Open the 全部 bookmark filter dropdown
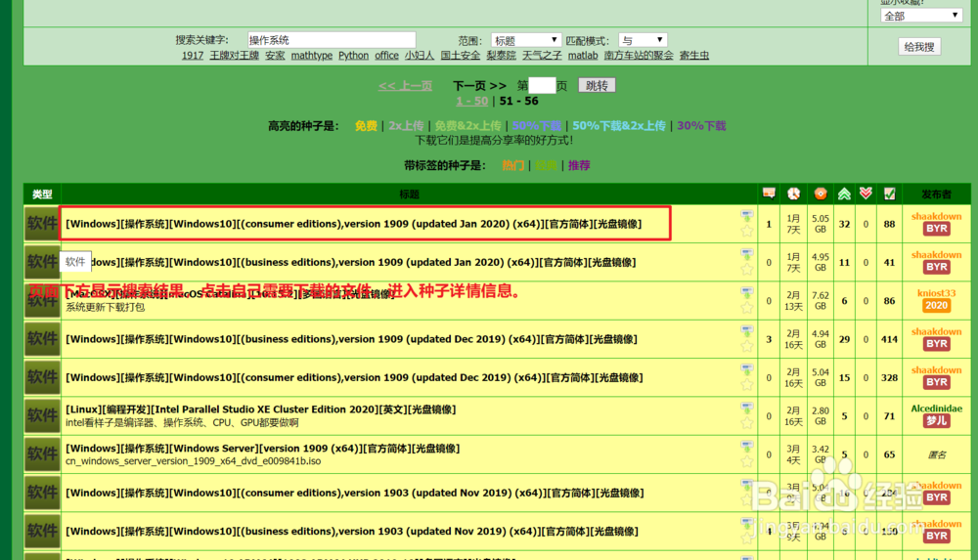The width and height of the screenshot is (978, 560). point(920,16)
